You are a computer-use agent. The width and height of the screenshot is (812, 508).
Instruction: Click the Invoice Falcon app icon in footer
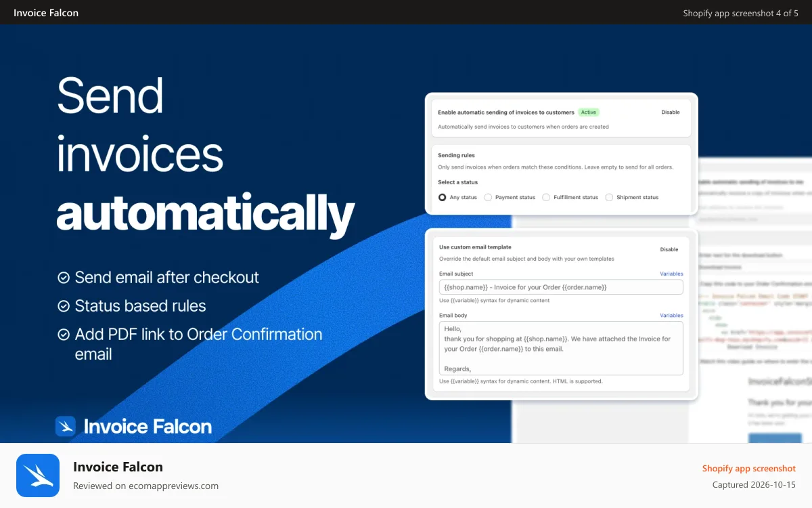(38, 475)
